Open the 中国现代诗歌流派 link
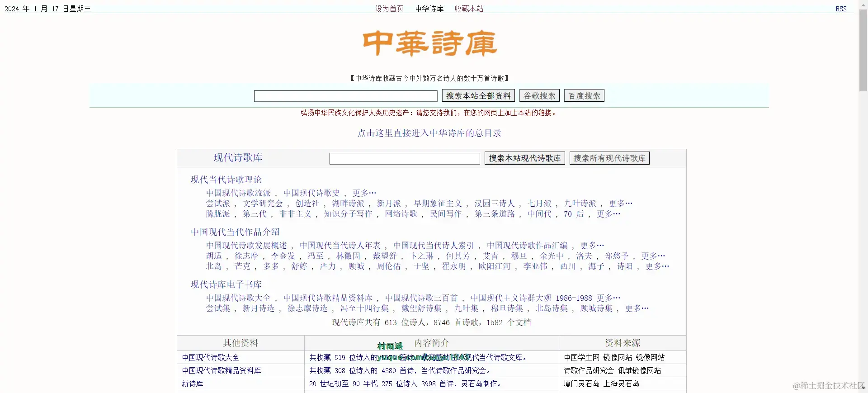868x393 pixels. click(238, 193)
